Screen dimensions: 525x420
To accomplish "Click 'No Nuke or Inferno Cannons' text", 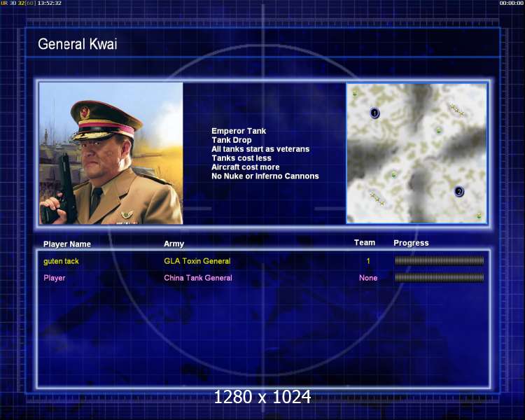I will click(265, 176).
